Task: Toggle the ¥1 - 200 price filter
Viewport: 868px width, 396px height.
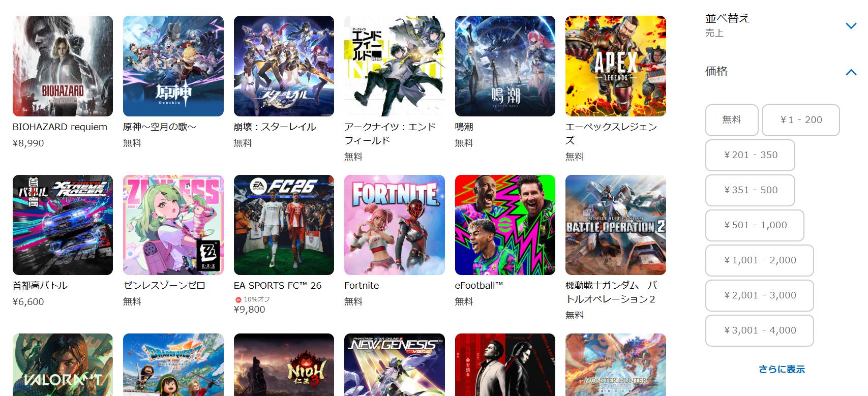Action: coord(801,120)
